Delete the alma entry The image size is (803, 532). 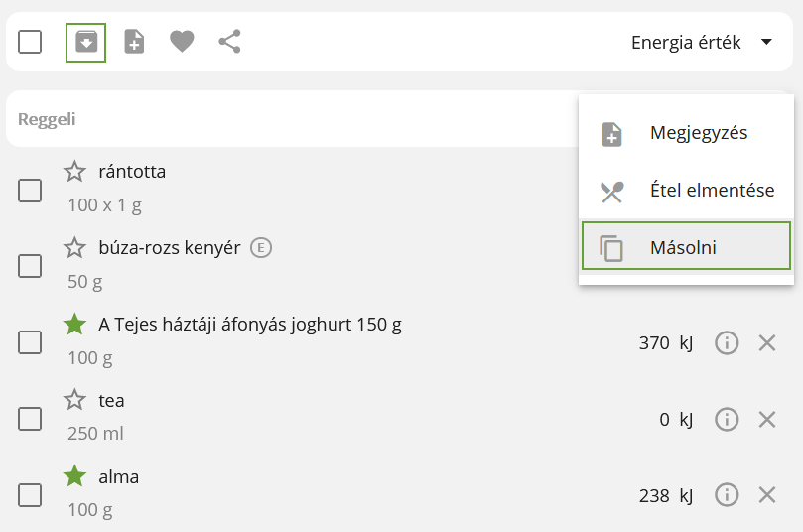point(767,495)
